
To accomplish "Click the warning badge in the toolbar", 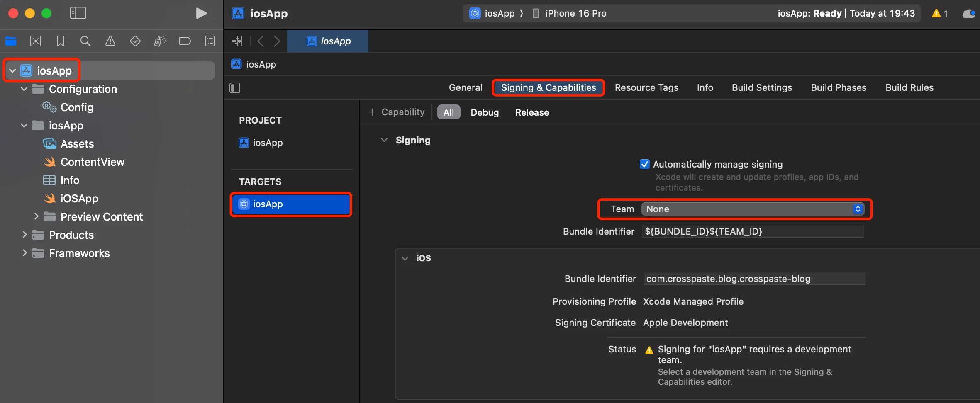I will [939, 13].
